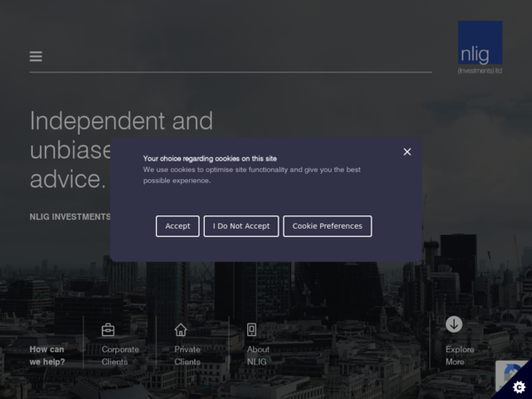The width and height of the screenshot is (532, 399).
Task: Visit the Private Clients link
Action: (x=187, y=356)
